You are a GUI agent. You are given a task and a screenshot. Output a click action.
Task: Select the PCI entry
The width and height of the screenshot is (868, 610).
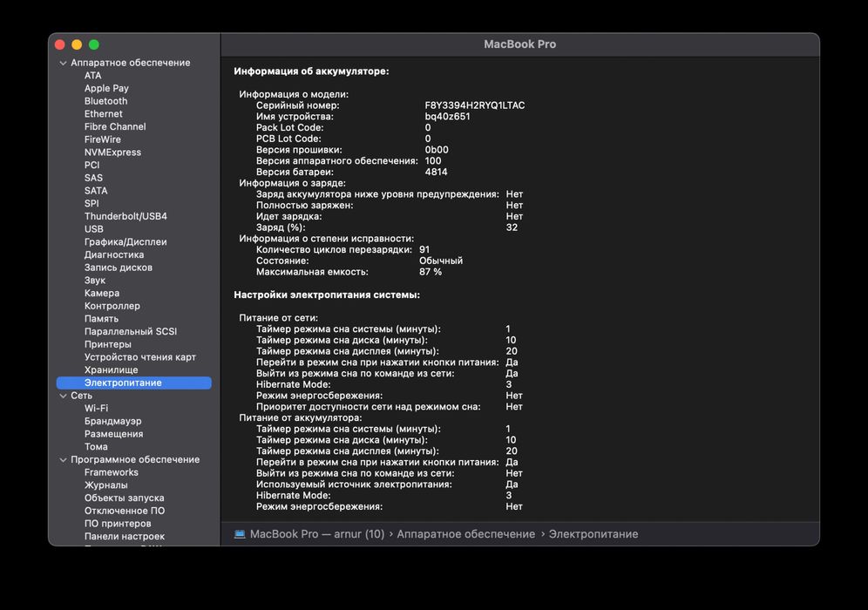pos(92,165)
